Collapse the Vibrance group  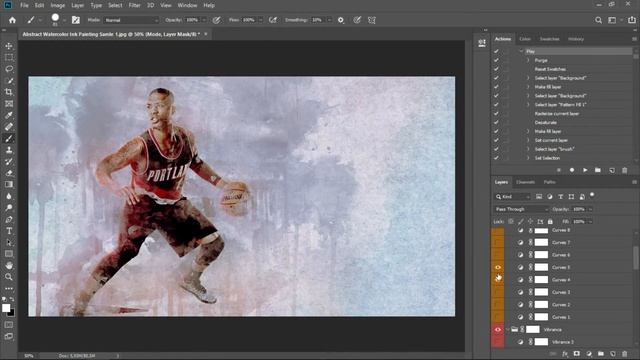click(507, 329)
